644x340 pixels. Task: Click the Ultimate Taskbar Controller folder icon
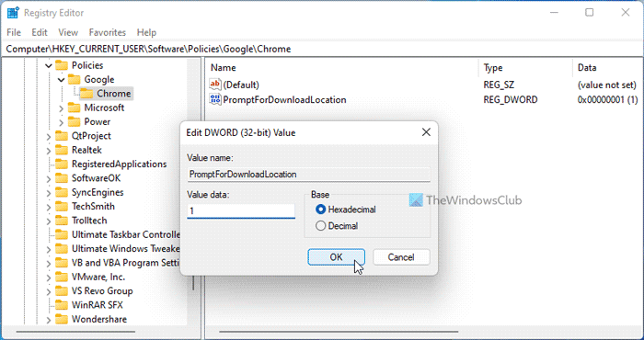[x=62, y=234]
